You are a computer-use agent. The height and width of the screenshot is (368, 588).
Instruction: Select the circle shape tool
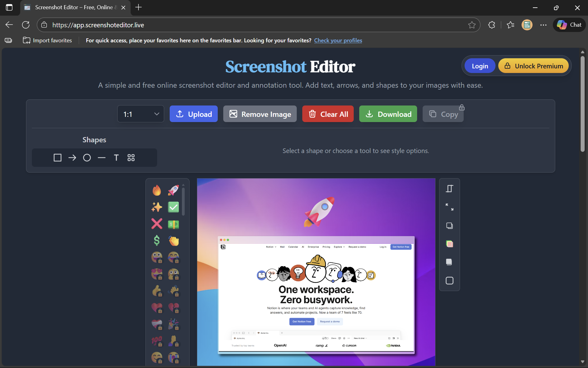[87, 158]
